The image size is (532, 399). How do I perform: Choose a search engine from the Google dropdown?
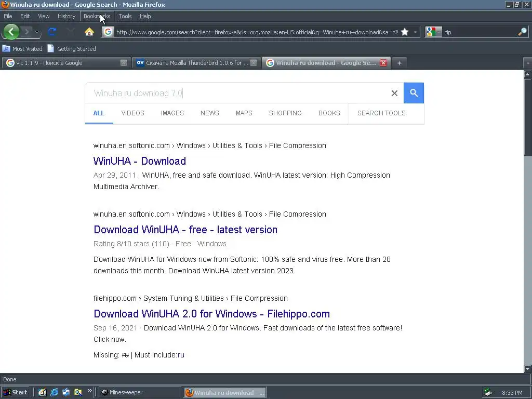click(433, 32)
